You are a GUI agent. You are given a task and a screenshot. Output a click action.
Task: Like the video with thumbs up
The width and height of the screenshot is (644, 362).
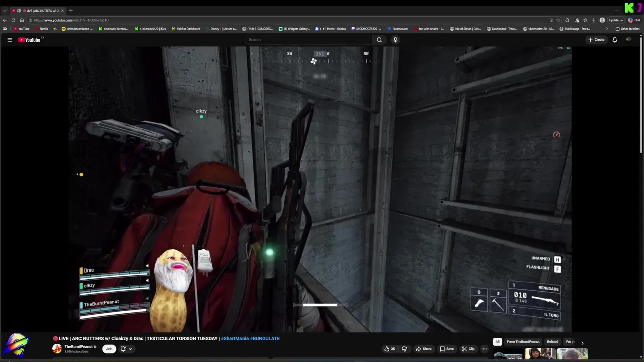click(390, 349)
